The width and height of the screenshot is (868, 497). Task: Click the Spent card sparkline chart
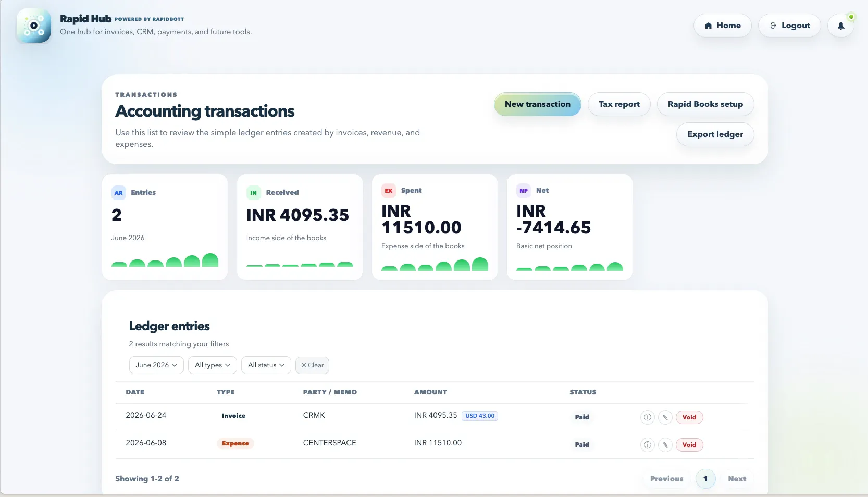[435, 264]
